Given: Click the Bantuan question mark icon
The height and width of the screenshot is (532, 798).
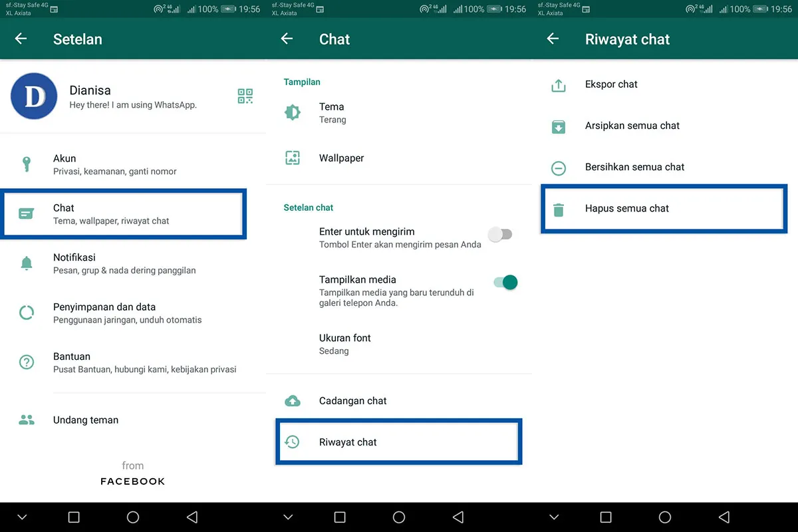Looking at the screenshot, I should click(x=27, y=362).
